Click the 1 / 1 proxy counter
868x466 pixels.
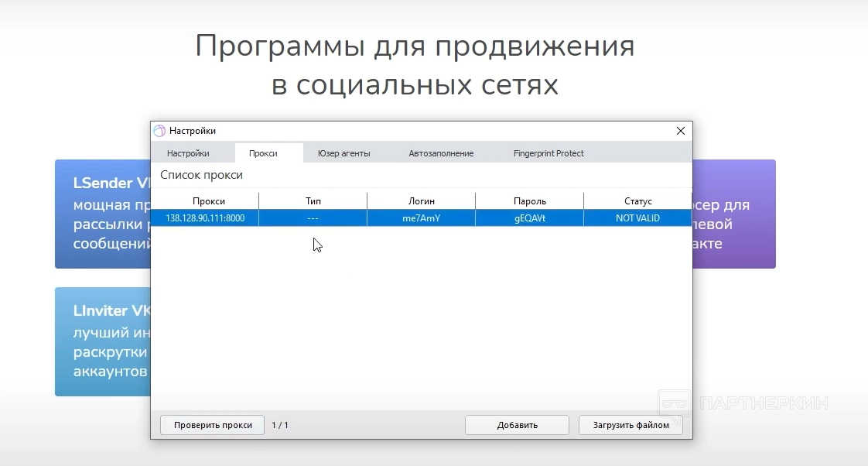tap(279, 425)
